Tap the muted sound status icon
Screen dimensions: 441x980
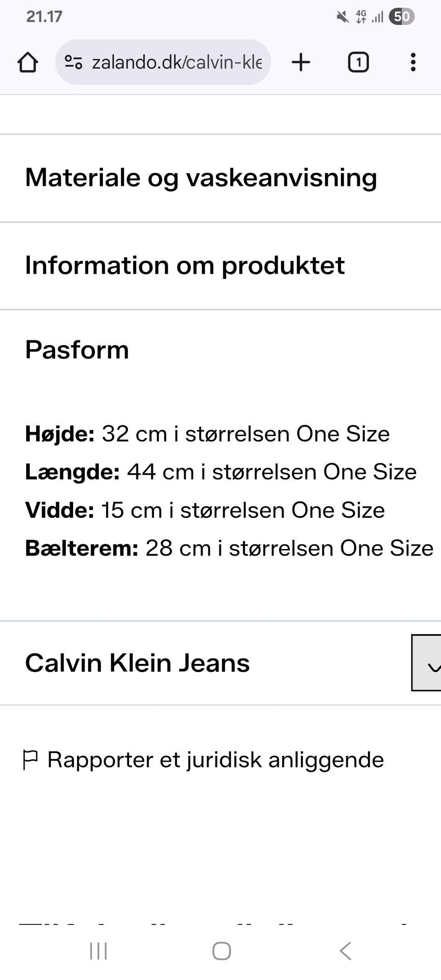point(342,17)
